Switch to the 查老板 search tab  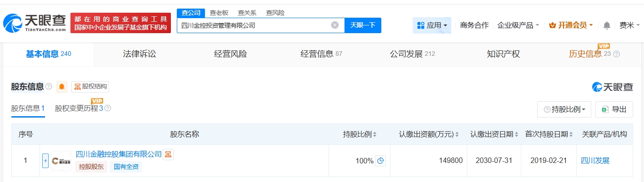219,13
